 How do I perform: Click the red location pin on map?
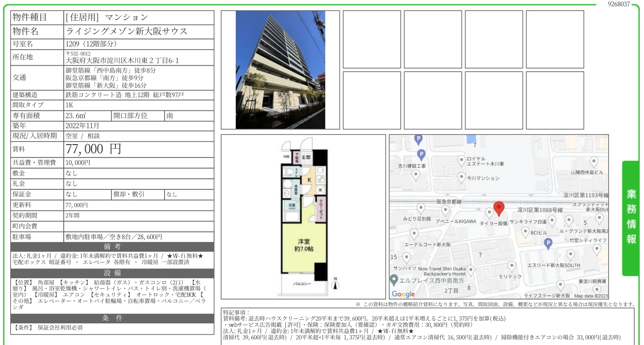coord(499,207)
